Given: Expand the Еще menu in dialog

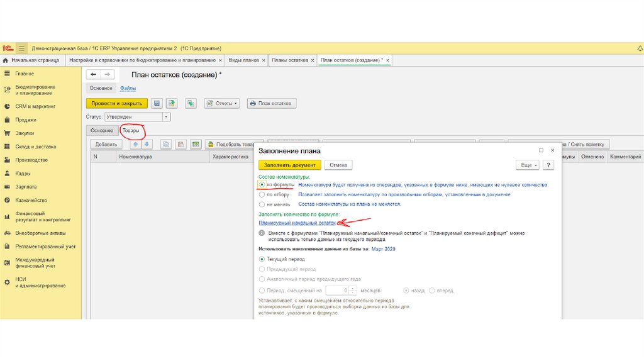Looking at the screenshot, I should [x=527, y=165].
